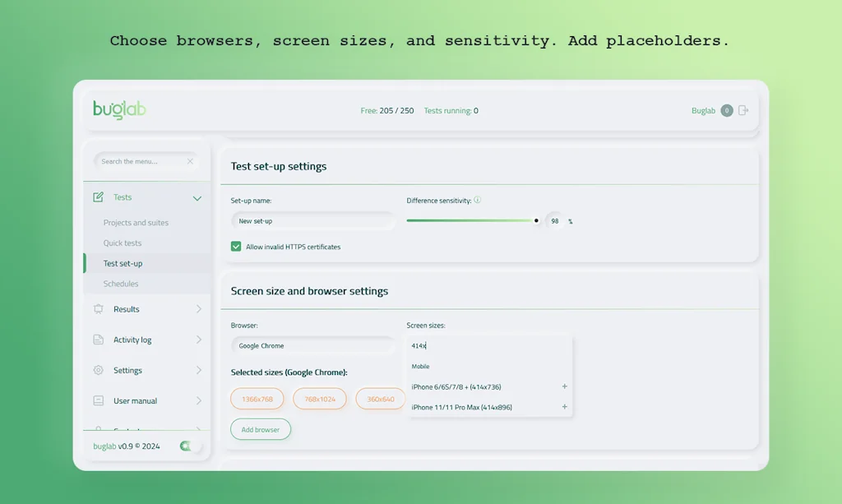This screenshot has height=504, width=842.
Task: Click the Settings gear icon in the sidebar
Action: [99, 370]
